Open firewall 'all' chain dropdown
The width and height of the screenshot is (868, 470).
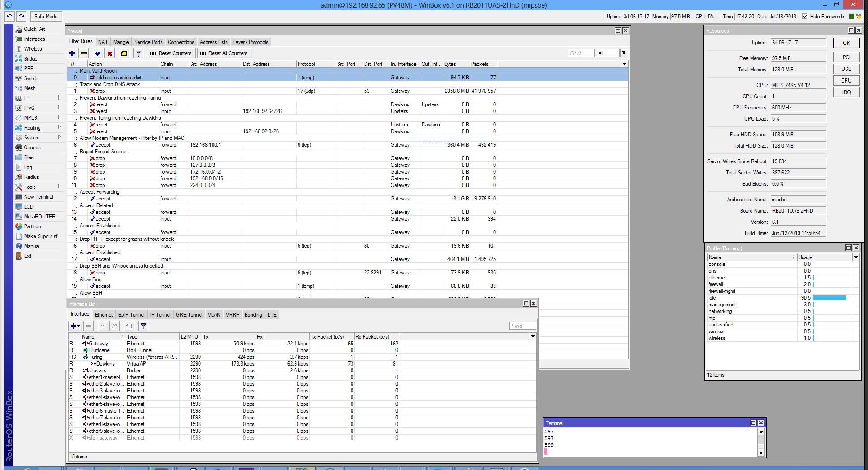[624, 53]
